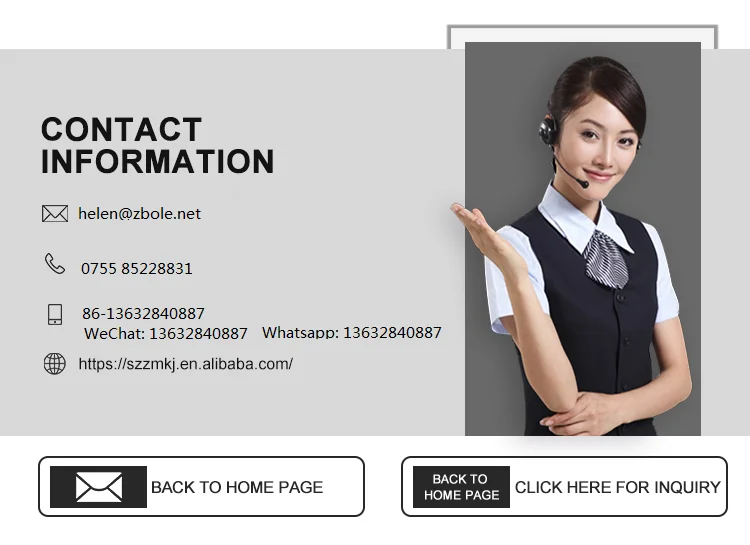Click the WeChat number text
The height and width of the screenshot is (545, 750).
click(165, 333)
